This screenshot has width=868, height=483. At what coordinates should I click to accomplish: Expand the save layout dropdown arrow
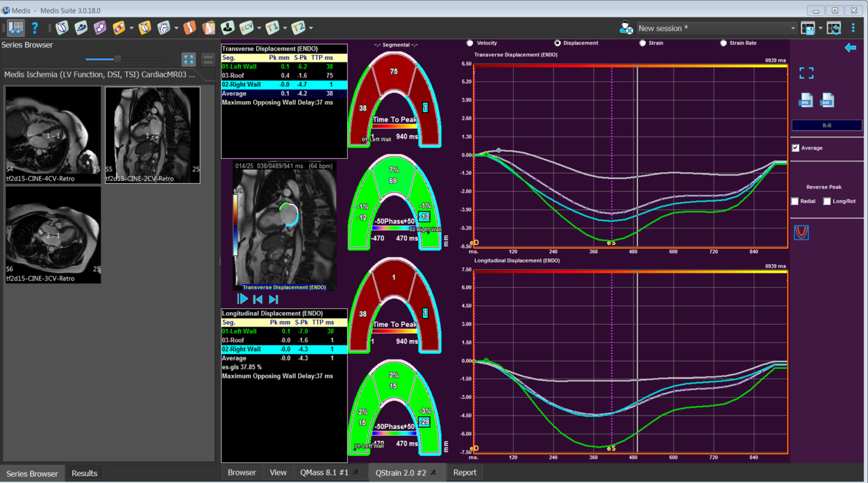click(821, 28)
